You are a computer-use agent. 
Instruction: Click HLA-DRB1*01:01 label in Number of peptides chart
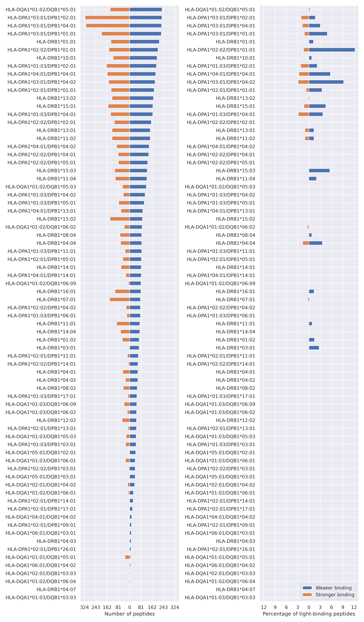[x=56, y=42]
